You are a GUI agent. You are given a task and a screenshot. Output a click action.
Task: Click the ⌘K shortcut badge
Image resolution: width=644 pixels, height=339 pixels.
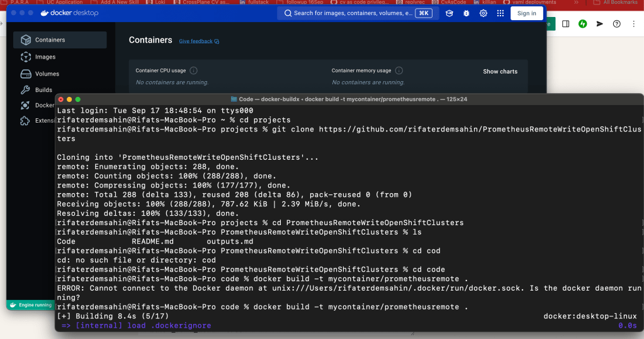(424, 13)
